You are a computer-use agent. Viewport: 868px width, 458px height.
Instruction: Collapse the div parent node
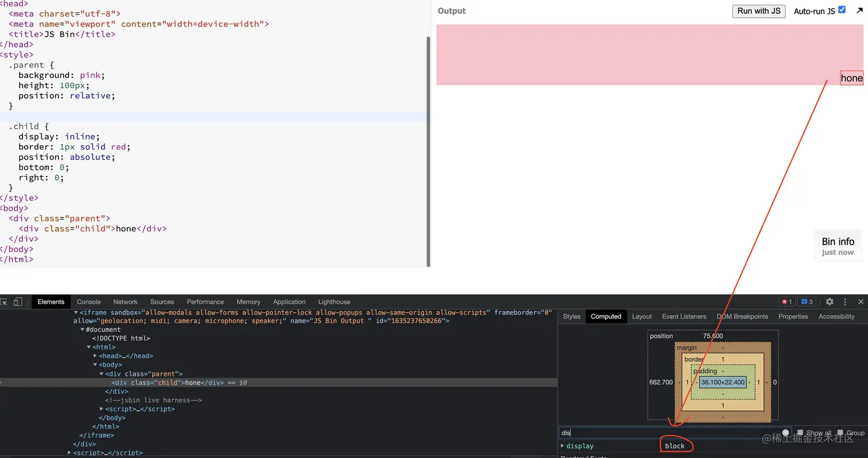[x=102, y=374]
